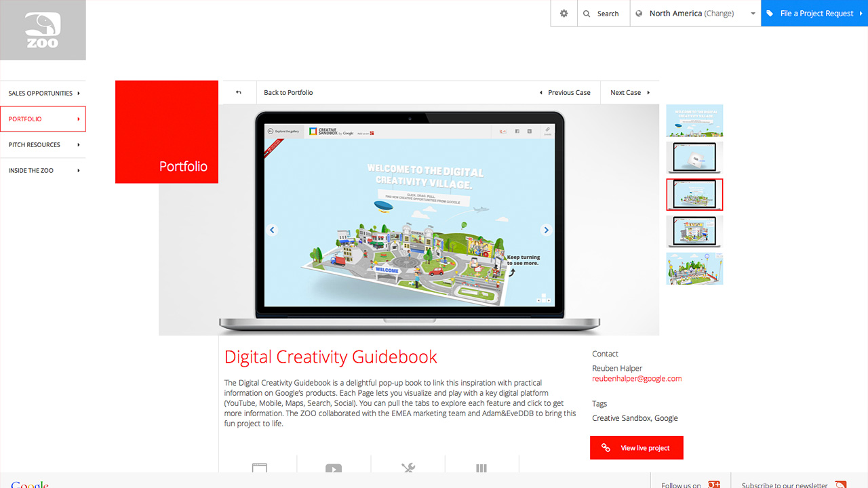Select the Portfolio sidebar menu item
The width and height of the screenshot is (868, 488).
tap(43, 119)
